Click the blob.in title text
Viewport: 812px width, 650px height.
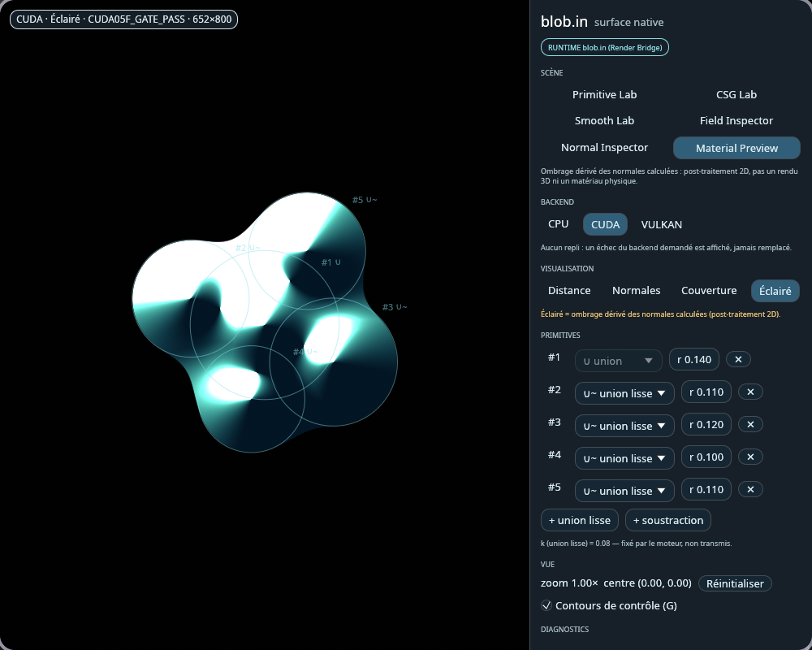[564, 22]
